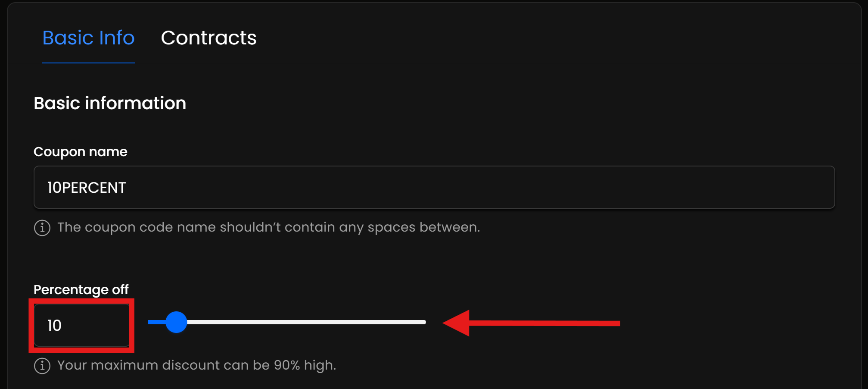Click the "Percentage off" field label
Screen dimensions: 868x389
(81, 289)
